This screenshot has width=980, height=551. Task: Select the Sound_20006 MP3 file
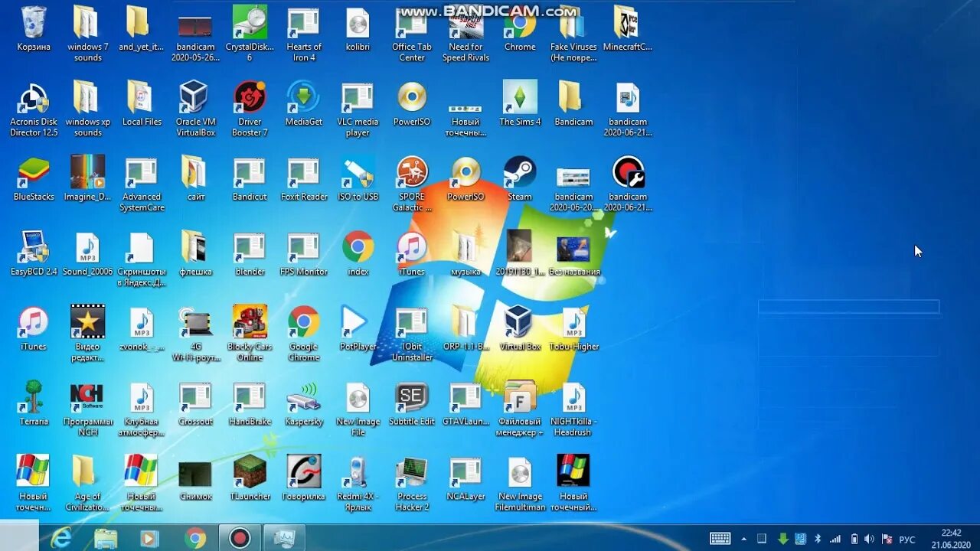point(87,249)
